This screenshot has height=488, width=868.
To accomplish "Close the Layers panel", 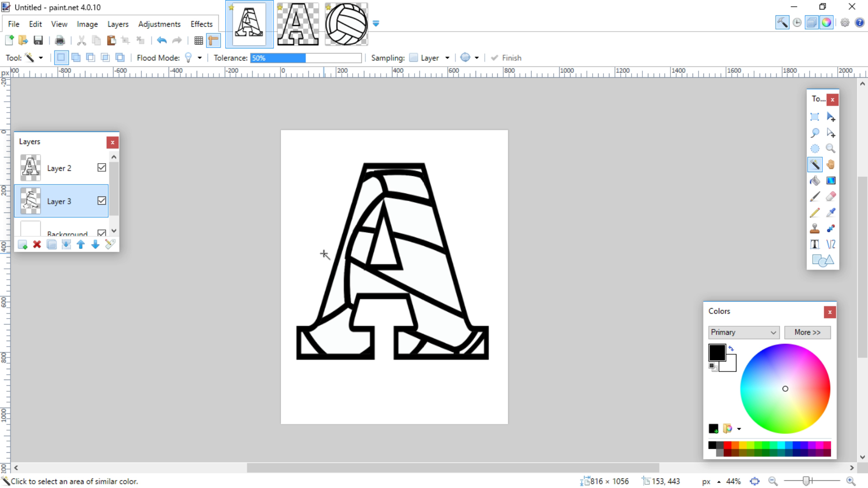I will click(x=113, y=142).
